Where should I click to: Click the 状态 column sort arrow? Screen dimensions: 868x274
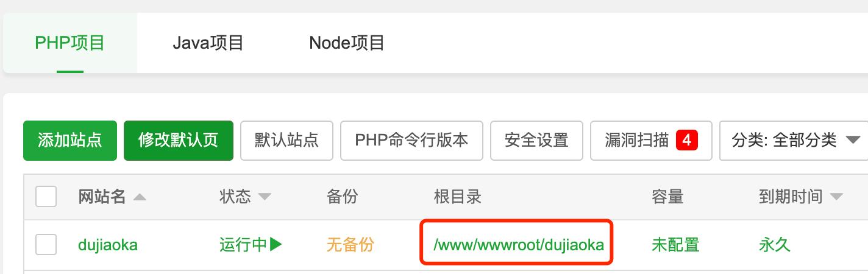[265, 197]
